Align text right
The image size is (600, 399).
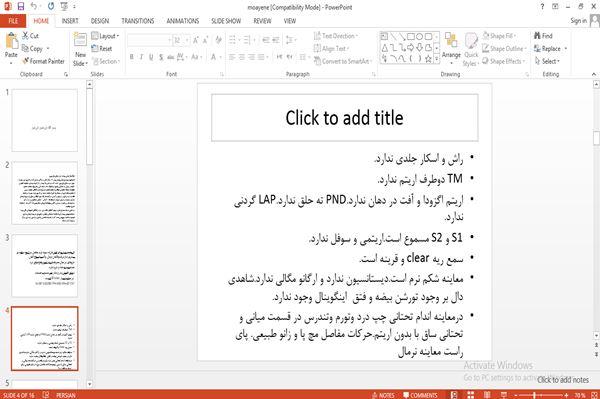point(251,57)
